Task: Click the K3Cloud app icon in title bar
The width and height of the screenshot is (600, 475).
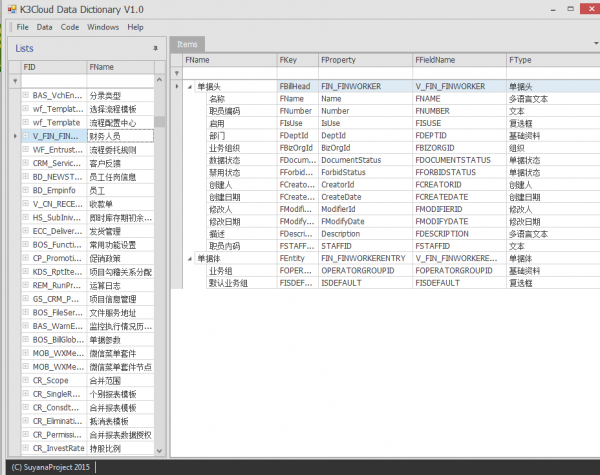Action: coord(10,8)
